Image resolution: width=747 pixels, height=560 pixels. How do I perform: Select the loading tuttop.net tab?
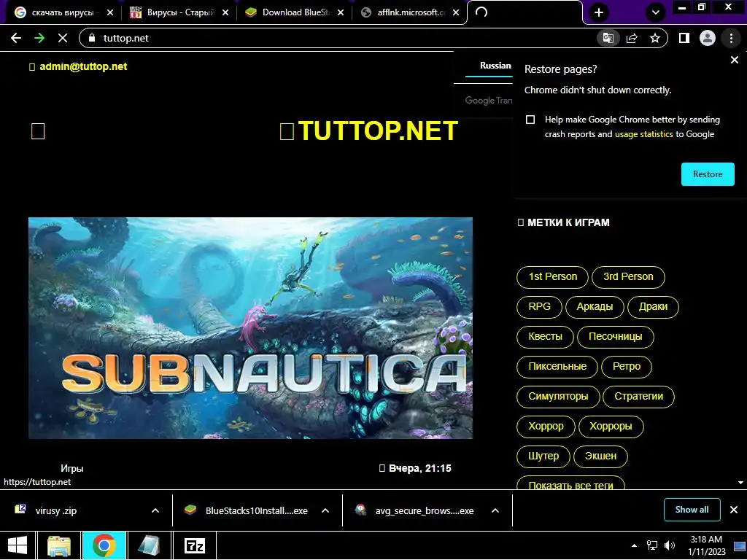[x=524, y=12]
